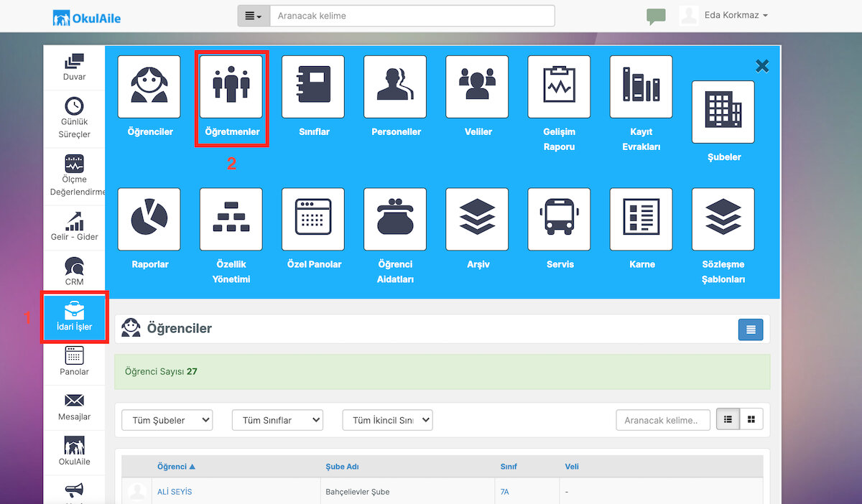Viewport: 862px width, 504px height.
Task: Switch to grid view toggle
Action: click(751, 419)
